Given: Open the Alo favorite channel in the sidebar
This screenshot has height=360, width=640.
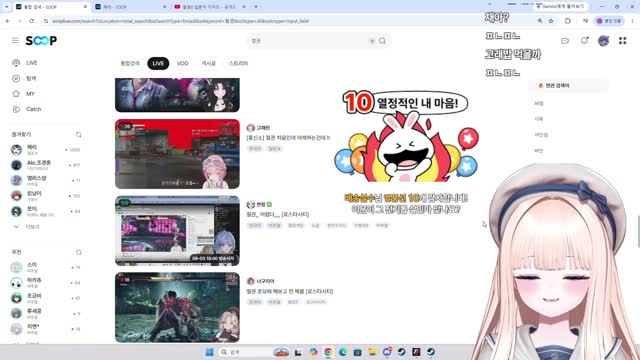Looking at the screenshot, I should point(46,165).
